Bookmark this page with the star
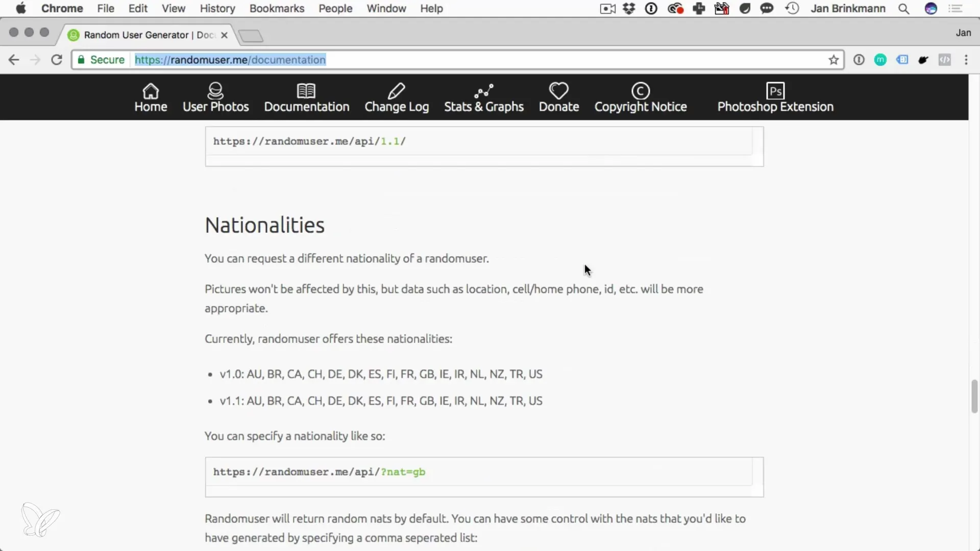The width and height of the screenshot is (980, 551). click(834, 60)
